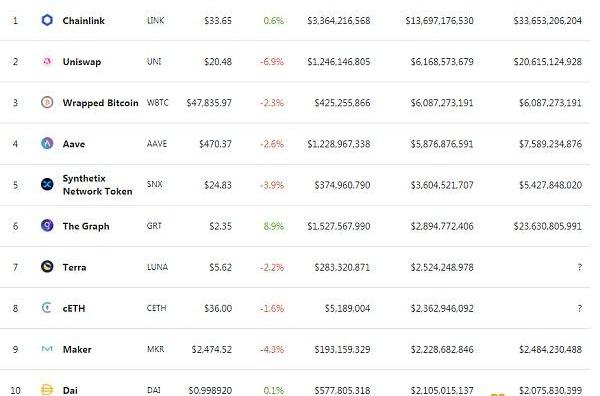Screen dimensions: 600x396
Task: Select the cETH Compound icon
Action: (x=47, y=308)
